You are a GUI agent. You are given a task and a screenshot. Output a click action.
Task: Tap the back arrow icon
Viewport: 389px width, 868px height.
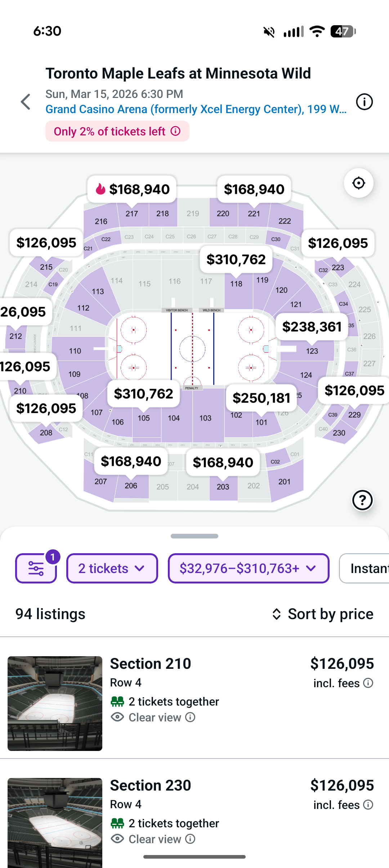pos(26,102)
